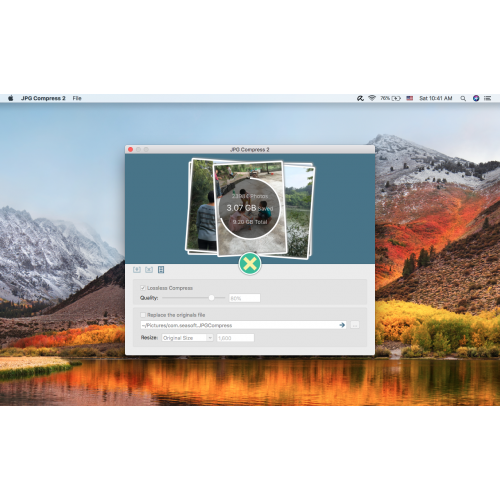The width and height of the screenshot is (500, 500).
Task: Click the browse folder ellipsis button
Action: pos(355,325)
